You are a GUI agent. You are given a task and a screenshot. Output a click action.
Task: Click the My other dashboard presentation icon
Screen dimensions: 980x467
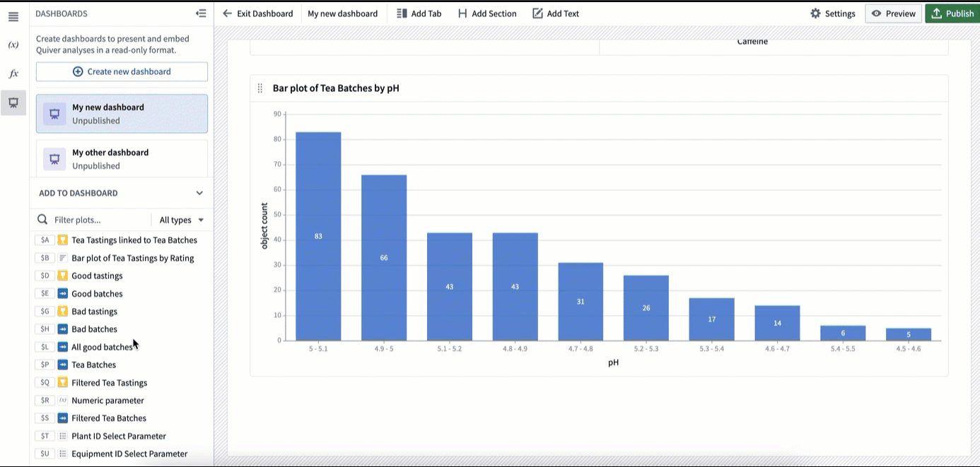(54, 159)
